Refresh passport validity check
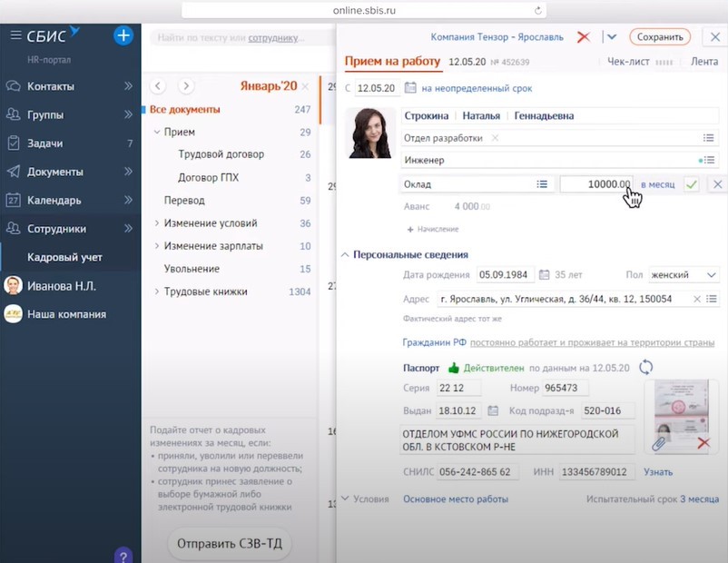The image size is (728, 563). point(646,367)
